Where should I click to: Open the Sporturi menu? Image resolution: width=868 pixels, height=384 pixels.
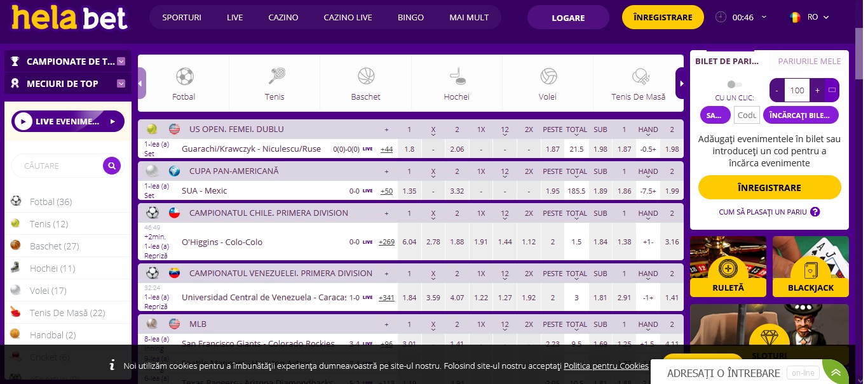(x=182, y=17)
